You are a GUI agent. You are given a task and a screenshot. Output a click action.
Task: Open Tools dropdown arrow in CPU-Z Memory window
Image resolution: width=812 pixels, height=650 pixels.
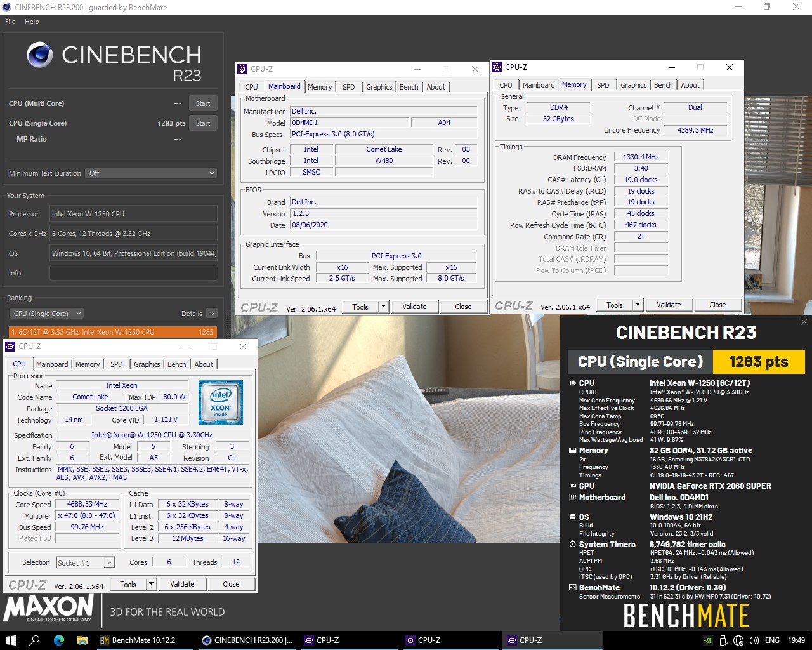click(638, 305)
